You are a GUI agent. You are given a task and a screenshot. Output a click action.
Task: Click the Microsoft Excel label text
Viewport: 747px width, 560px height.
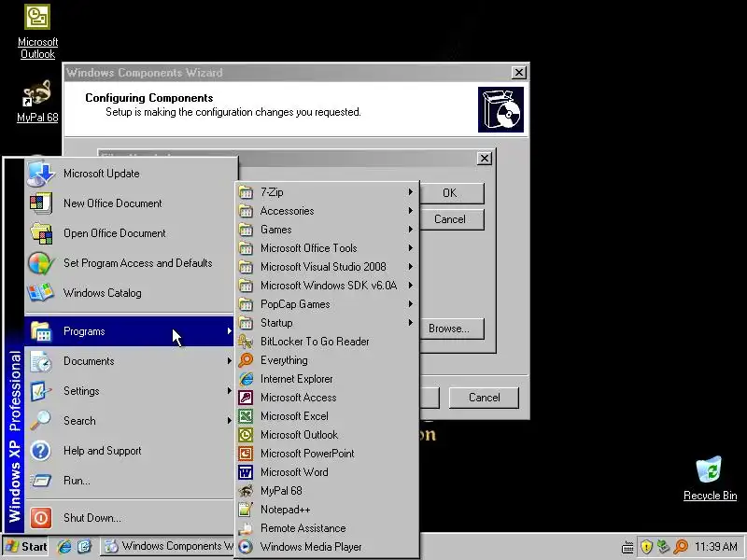pos(294,416)
